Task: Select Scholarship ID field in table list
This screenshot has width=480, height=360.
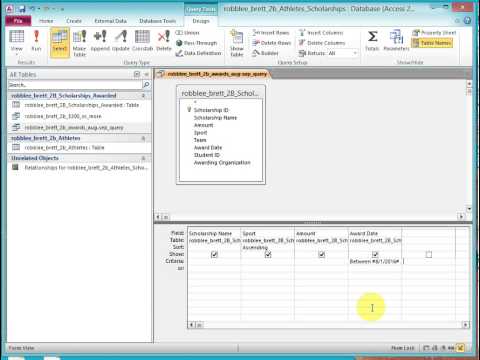Action: point(211,110)
